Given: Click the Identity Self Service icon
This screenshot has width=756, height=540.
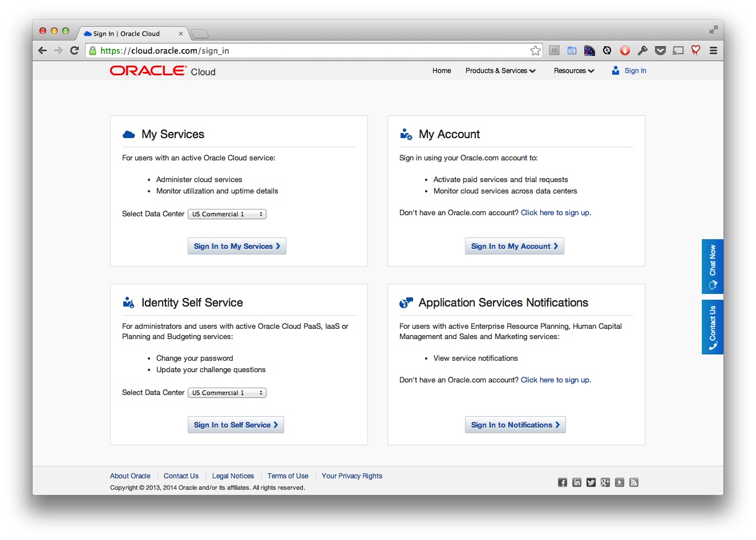Looking at the screenshot, I should [x=129, y=303].
